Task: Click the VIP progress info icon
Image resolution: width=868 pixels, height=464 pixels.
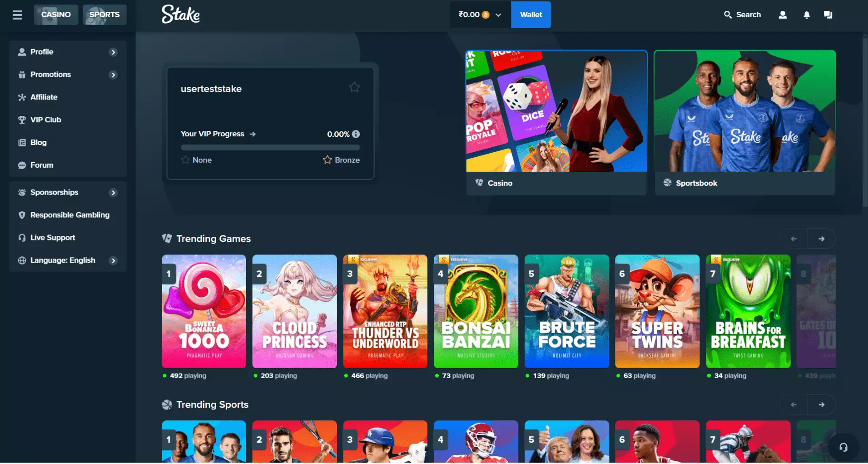Action: click(x=356, y=134)
